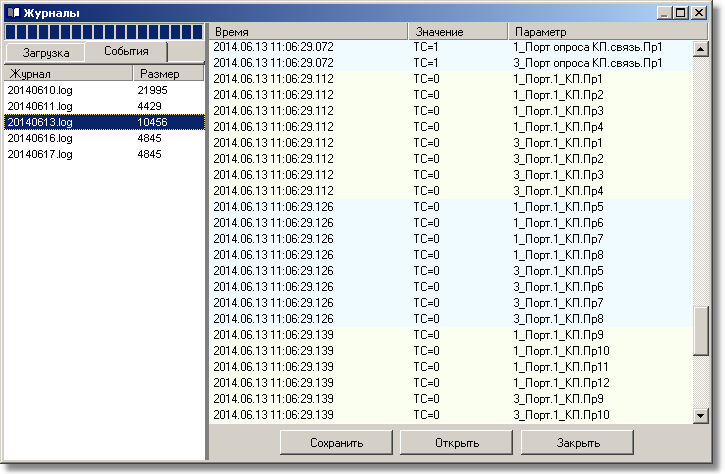
Task: Switch to the Загрузка tab
Action: point(45,52)
